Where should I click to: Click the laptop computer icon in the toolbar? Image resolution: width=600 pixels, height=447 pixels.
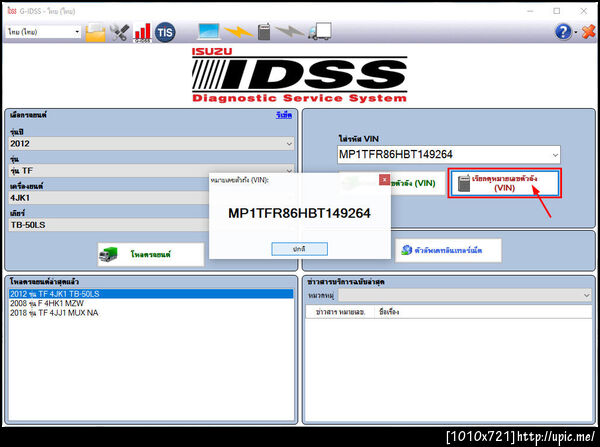(209, 31)
